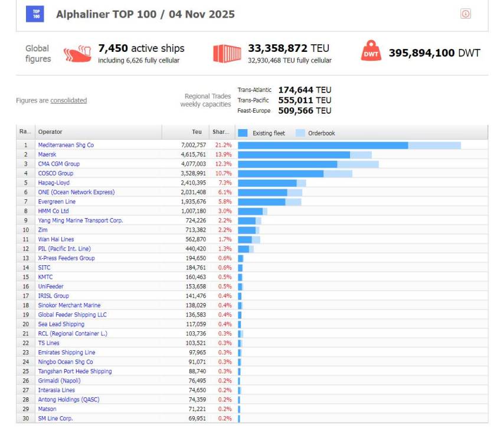Screen dimensions: 504x428
Task: Click the red info icon top right
Action: [466, 14]
